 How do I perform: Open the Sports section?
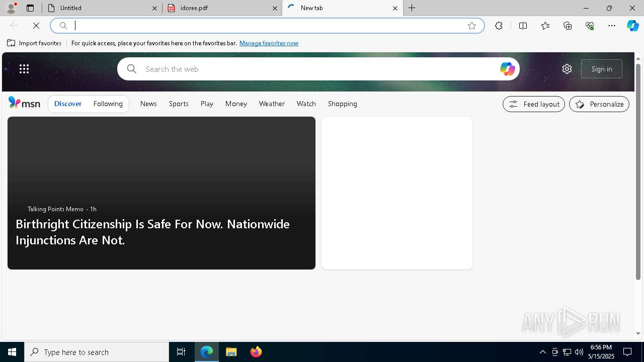[x=179, y=104]
